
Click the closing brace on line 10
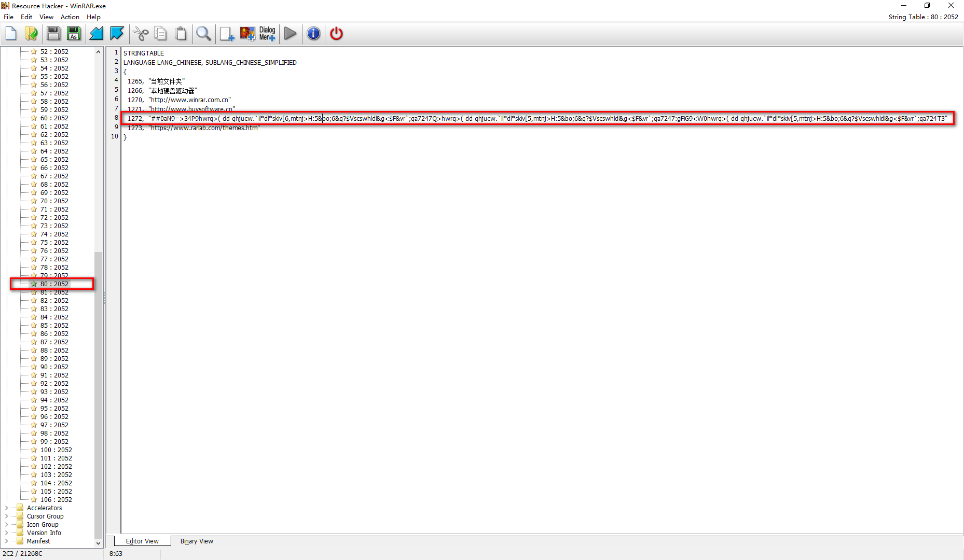(125, 137)
